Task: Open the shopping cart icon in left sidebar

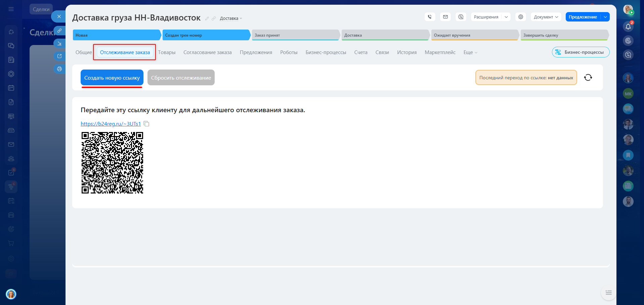Action: tap(11, 243)
